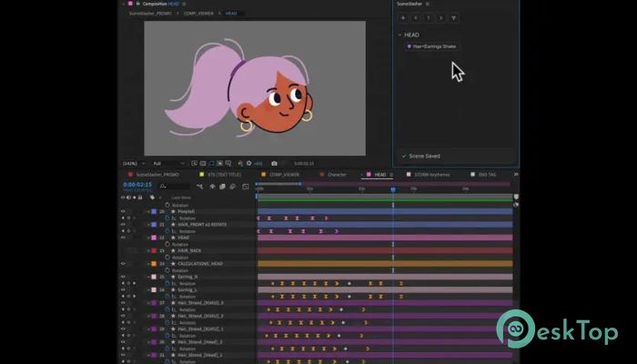
Task: Collapse the Ponytail layer properties
Action: pyautogui.click(x=148, y=212)
